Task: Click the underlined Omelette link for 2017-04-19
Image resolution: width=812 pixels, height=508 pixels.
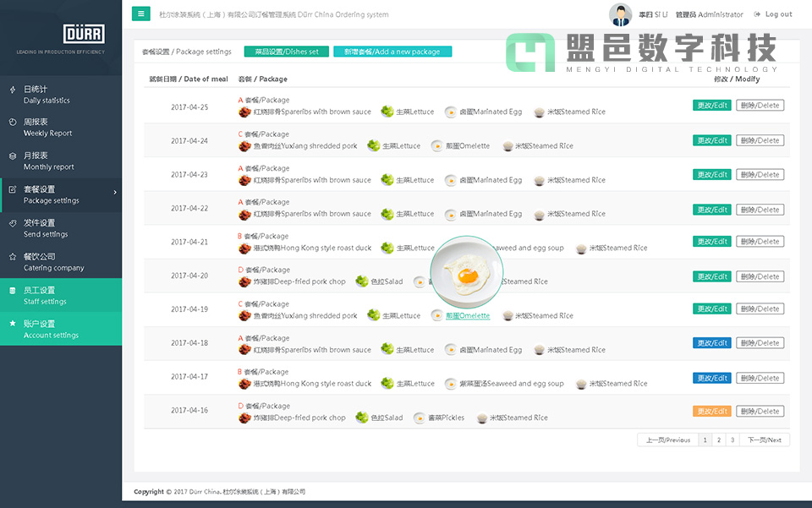Action: 468,316
